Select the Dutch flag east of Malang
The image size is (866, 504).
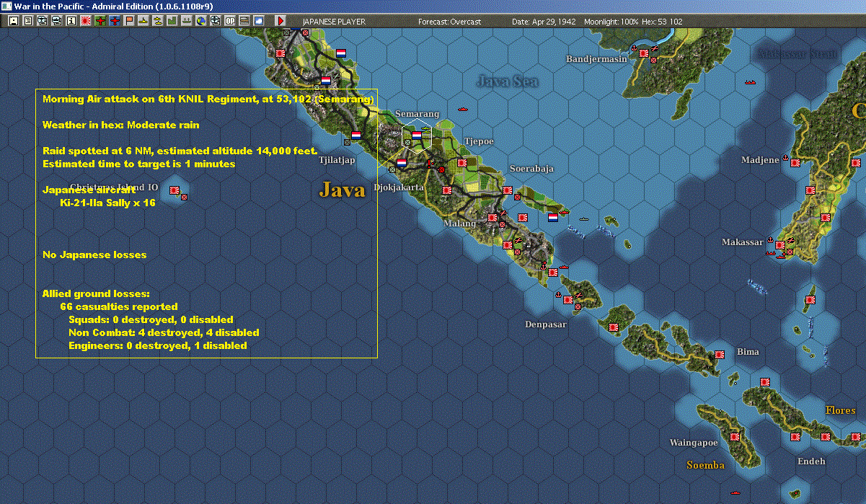tap(552, 217)
